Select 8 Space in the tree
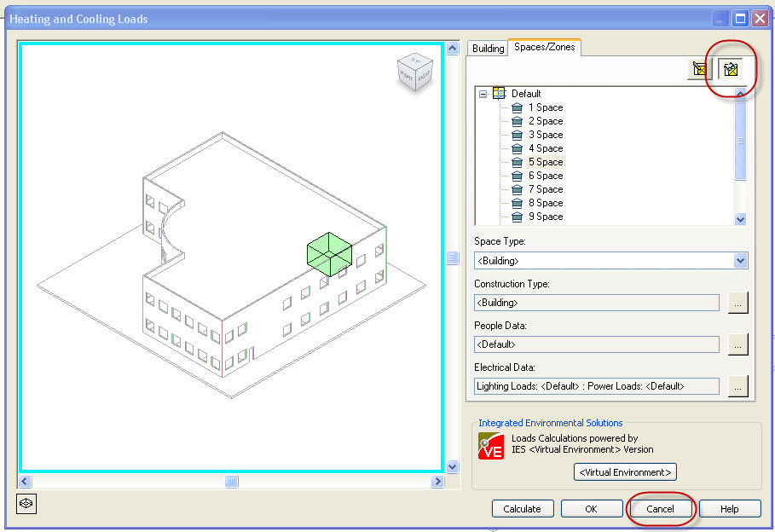 coord(546,203)
